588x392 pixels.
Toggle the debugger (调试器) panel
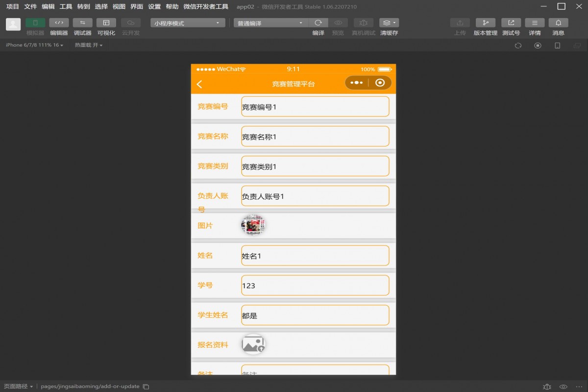[82, 23]
